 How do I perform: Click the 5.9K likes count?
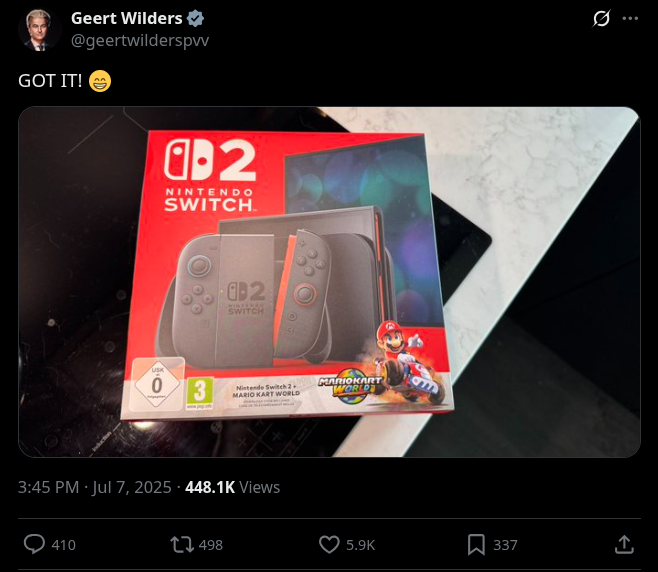360,545
